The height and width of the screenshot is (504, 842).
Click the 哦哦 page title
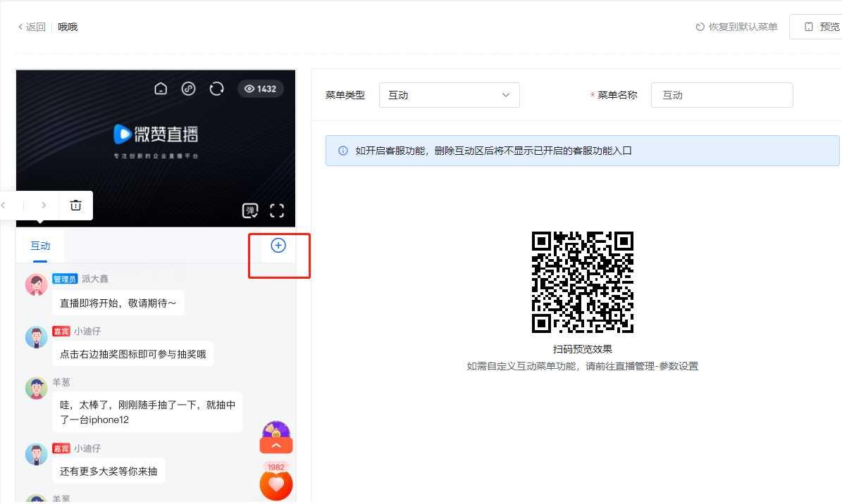[x=68, y=27]
